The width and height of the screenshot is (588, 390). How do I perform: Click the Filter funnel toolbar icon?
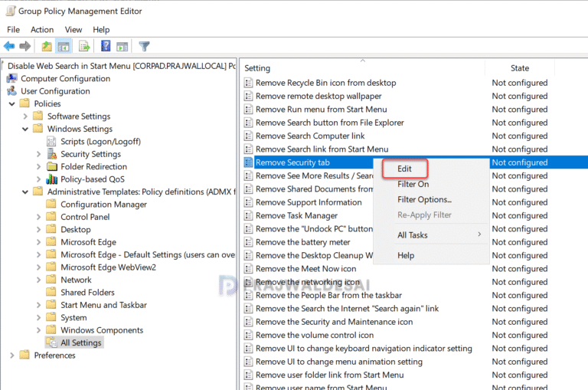(145, 47)
